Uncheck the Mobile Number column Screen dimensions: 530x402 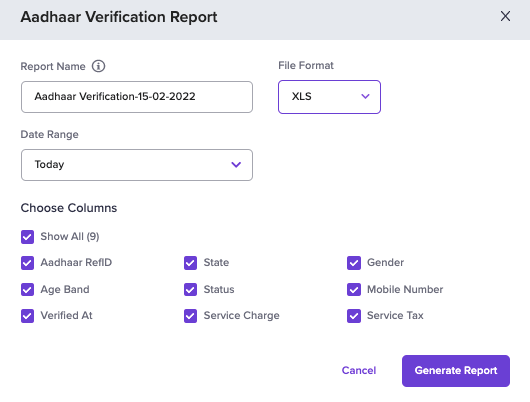(x=354, y=289)
